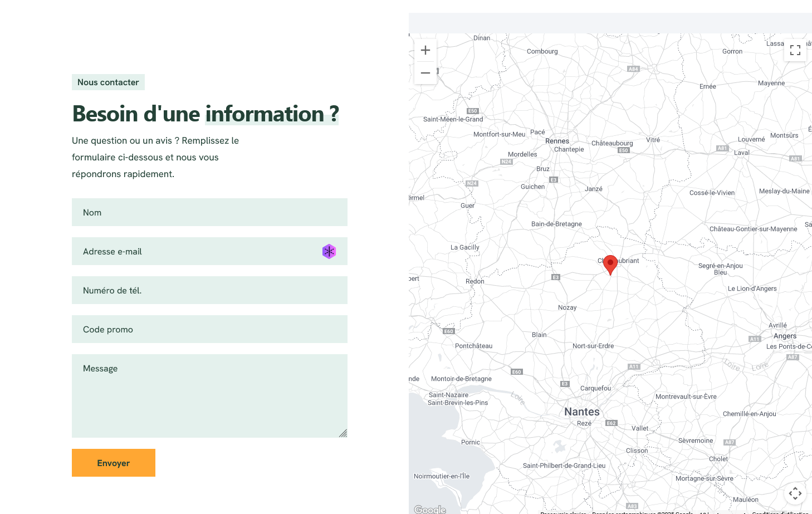Click the Carquefou label on map
812x514 pixels.
pyautogui.click(x=595, y=388)
